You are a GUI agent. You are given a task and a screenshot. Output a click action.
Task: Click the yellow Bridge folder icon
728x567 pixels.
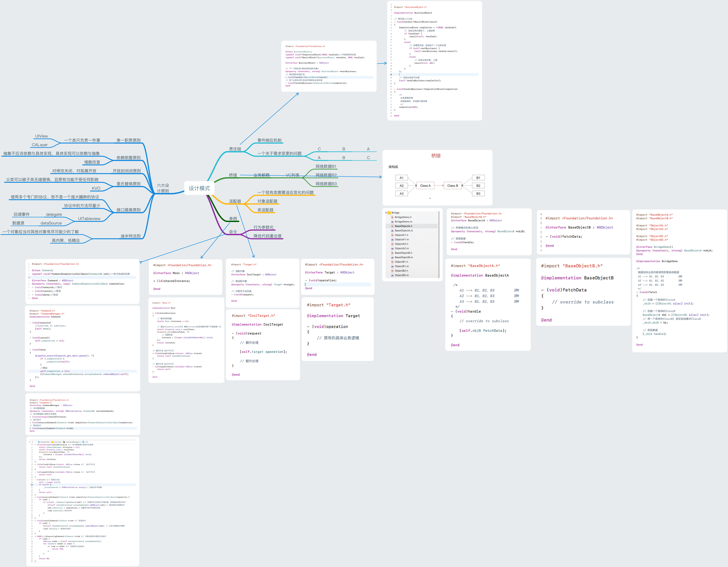tap(389, 213)
